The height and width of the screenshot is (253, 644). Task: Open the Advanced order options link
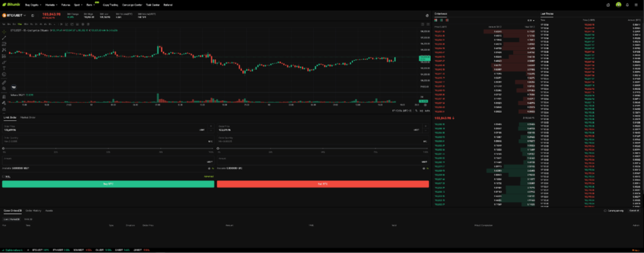coord(209,177)
